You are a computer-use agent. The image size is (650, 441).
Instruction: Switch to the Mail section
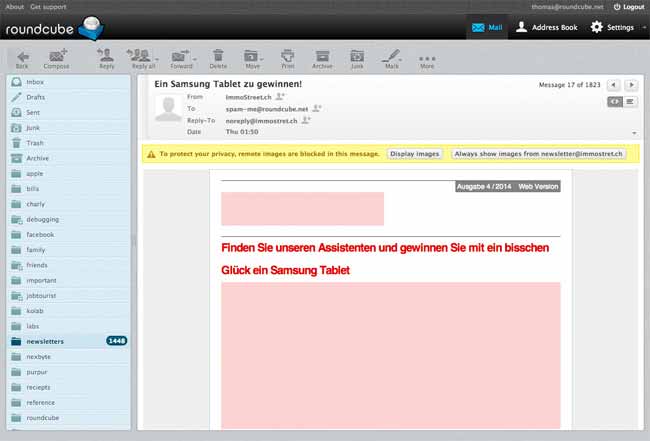487,27
